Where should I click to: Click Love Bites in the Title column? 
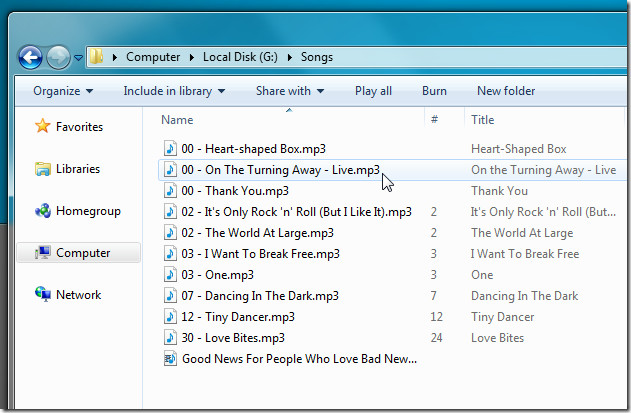click(x=497, y=338)
